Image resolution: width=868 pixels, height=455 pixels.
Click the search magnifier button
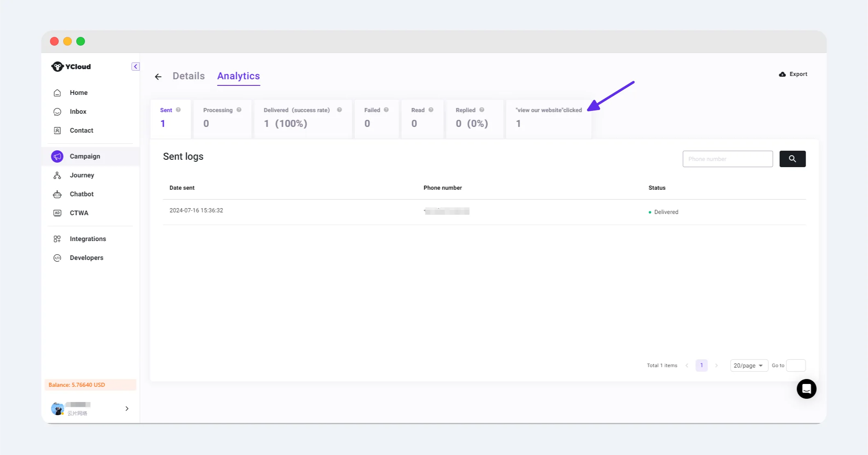[x=792, y=159]
